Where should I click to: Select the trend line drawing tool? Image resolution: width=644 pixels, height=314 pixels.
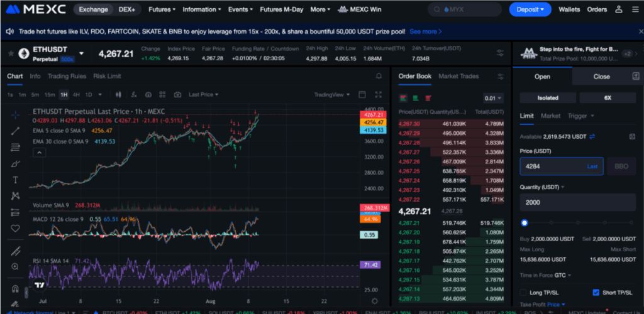click(x=15, y=131)
